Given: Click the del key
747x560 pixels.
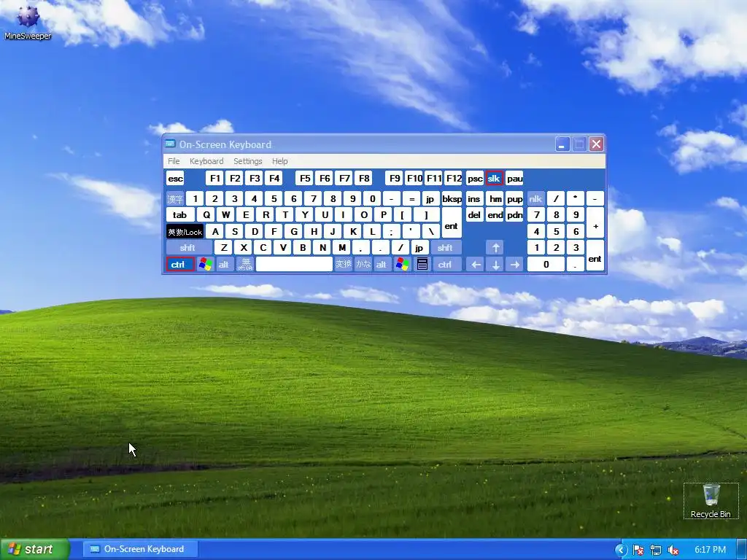Looking at the screenshot, I should 474,215.
